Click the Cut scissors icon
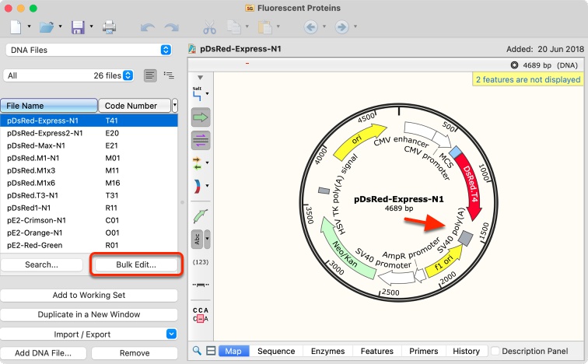The image size is (588, 364). pyautogui.click(x=209, y=27)
